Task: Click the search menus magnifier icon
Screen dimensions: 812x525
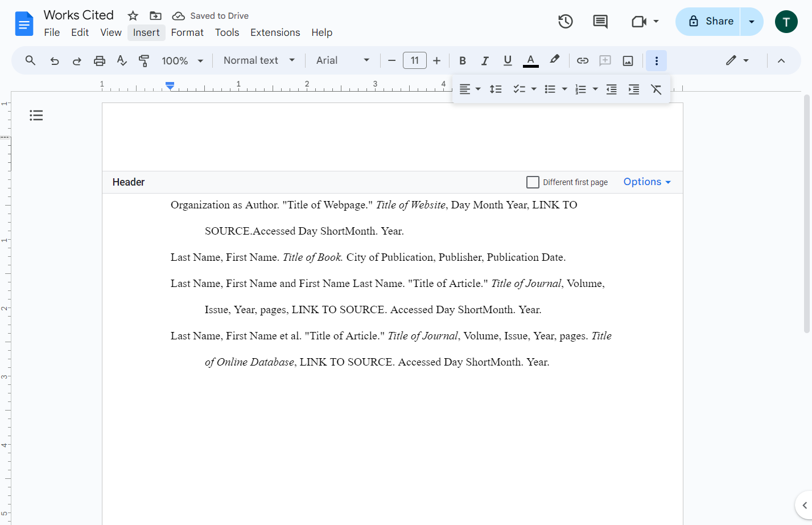Action: [31, 60]
